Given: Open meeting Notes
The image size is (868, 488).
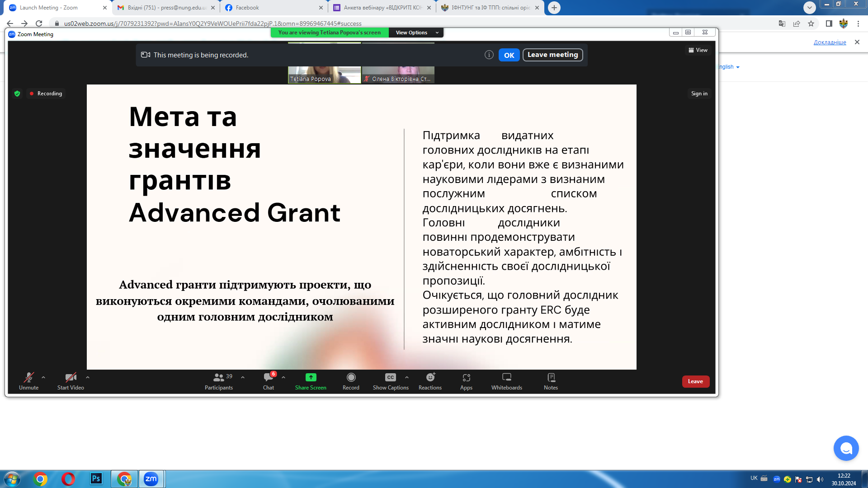Looking at the screenshot, I should [x=551, y=381].
